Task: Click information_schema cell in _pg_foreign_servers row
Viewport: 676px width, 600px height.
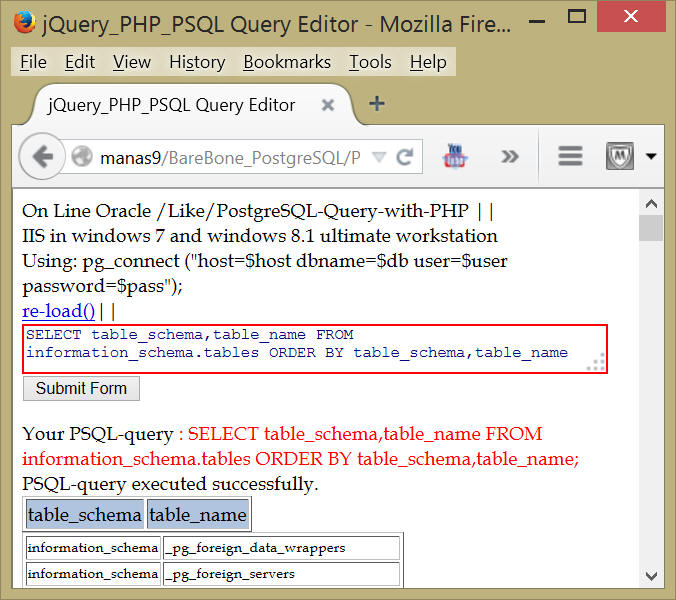Action: coord(93,574)
